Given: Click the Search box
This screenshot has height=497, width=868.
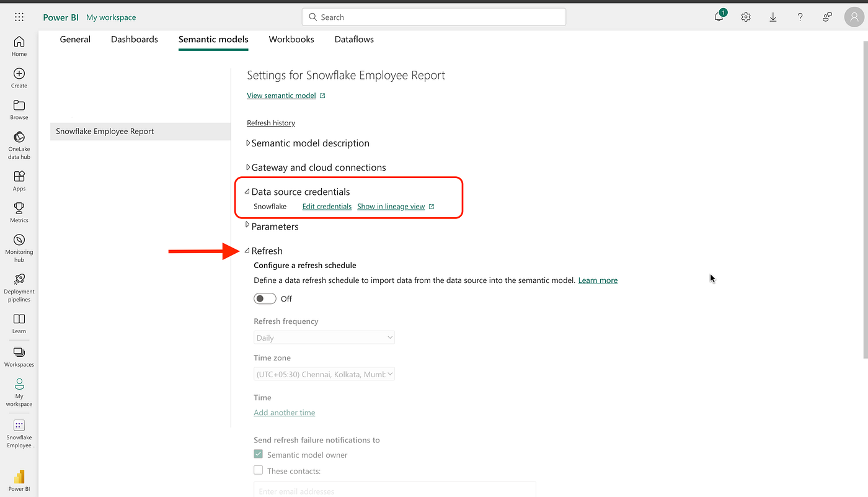Looking at the screenshot, I should [x=434, y=17].
